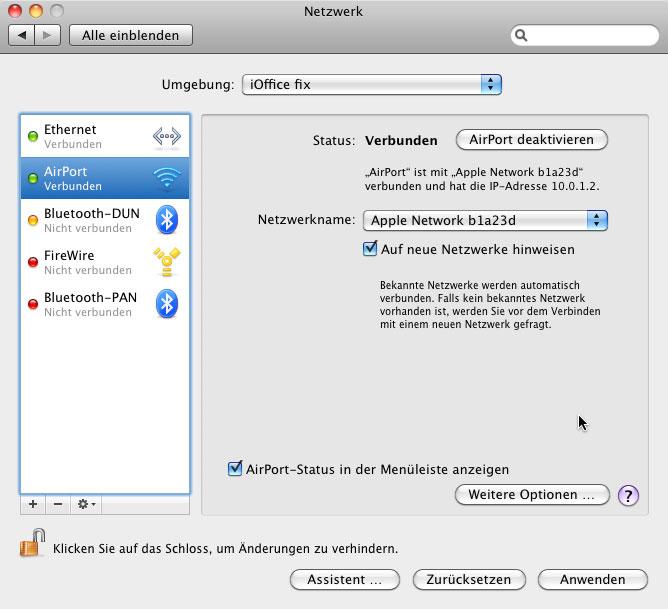Click the green status dot next to Ethernet
Image resolution: width=668 pixels, height=609 pixels.
pos(33,137)
